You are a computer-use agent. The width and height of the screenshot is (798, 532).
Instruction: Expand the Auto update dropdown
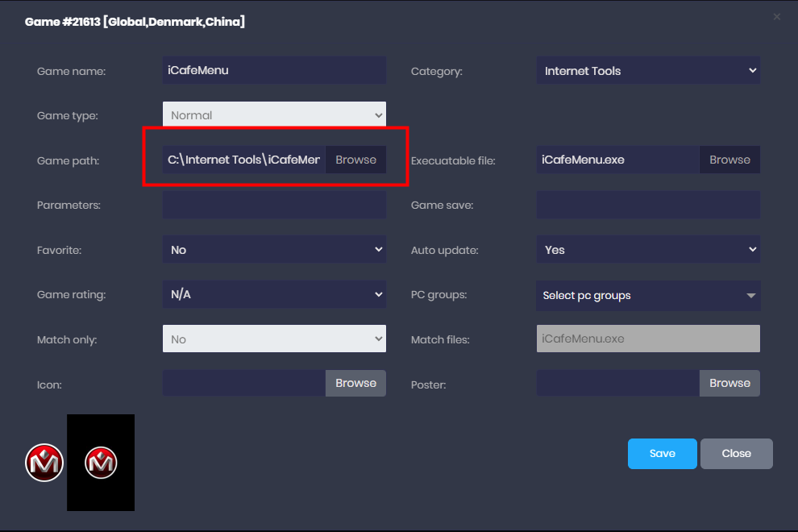click(x=647, y=250)
